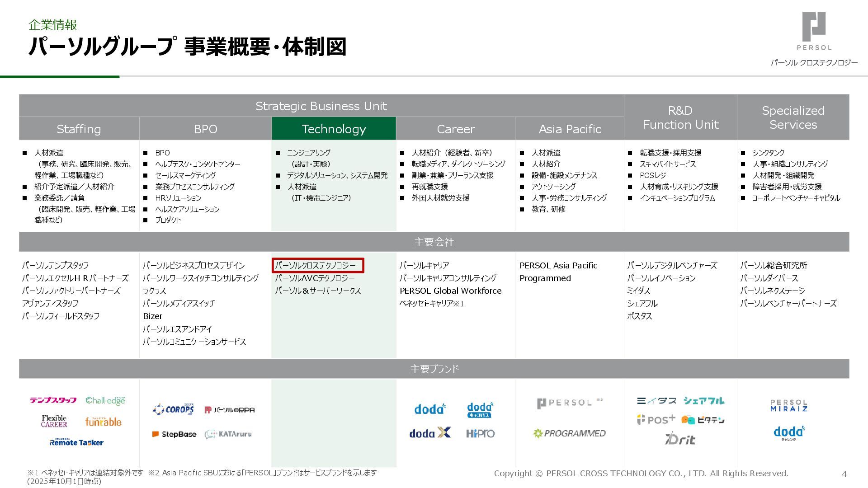Viewport: 868px width, 488px height.
Task: Click the Drit brand logo
Action: 680,439
